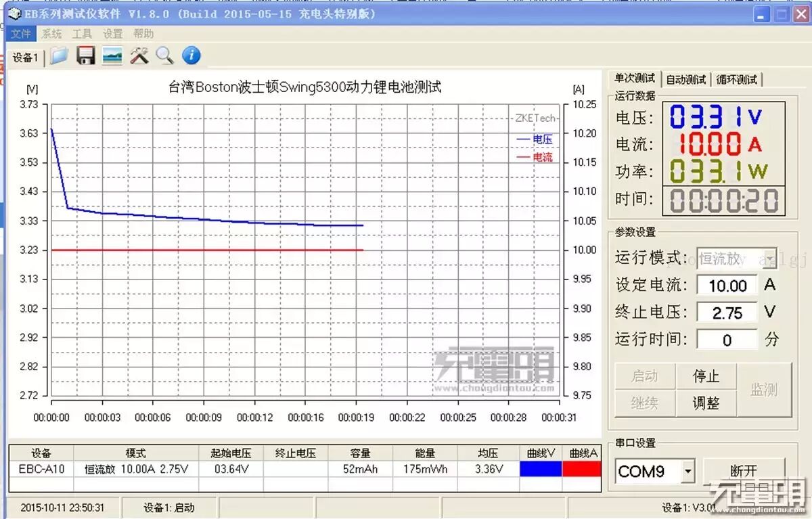Click the 模式 column header
The width and height of the screenshot is (812, 519).
(136, 453)
